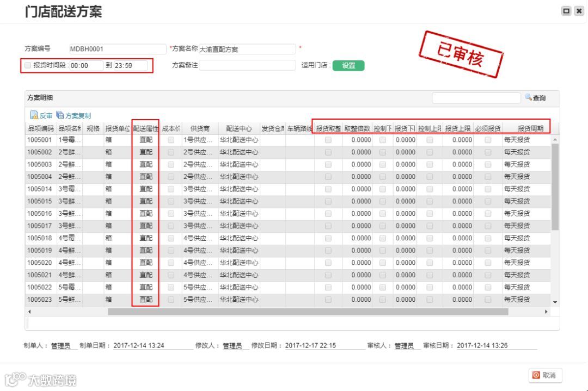Image resolution: width=588 pixels, height=391 pixels.
Task: Toggle 报货取整 checkbox for row 1005002
Action: point(328,152)
